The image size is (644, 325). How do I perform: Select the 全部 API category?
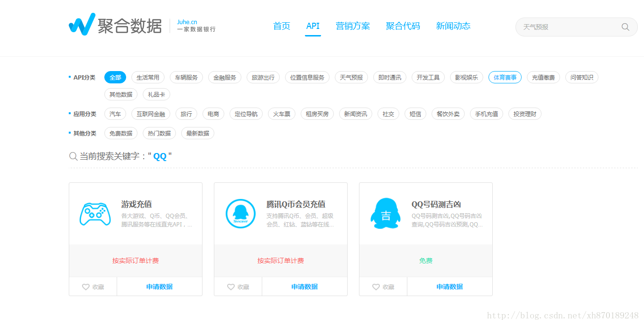pyautogui.click(x=115, y=77)
